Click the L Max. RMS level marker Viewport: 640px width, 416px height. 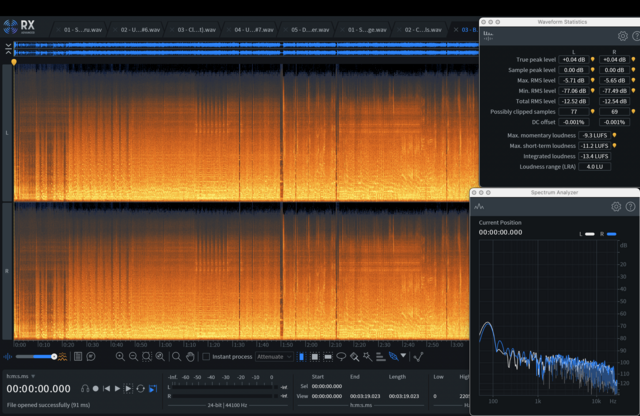593,80
